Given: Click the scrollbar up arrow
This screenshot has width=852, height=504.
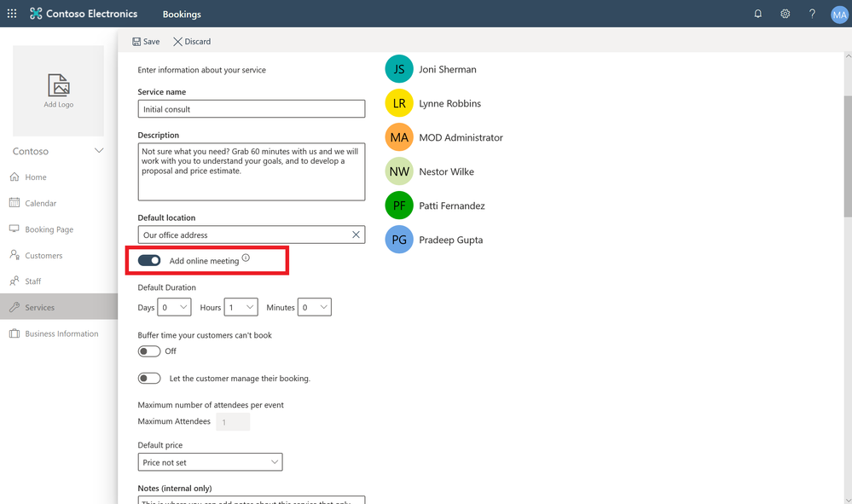Looking at the screenshot, I should pyautogui.click(x=848, y=56).
